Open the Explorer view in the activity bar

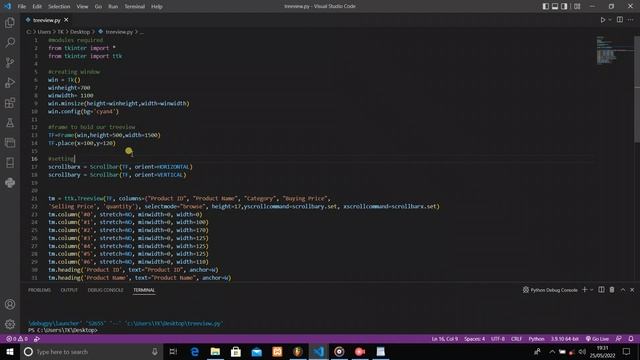10,22
